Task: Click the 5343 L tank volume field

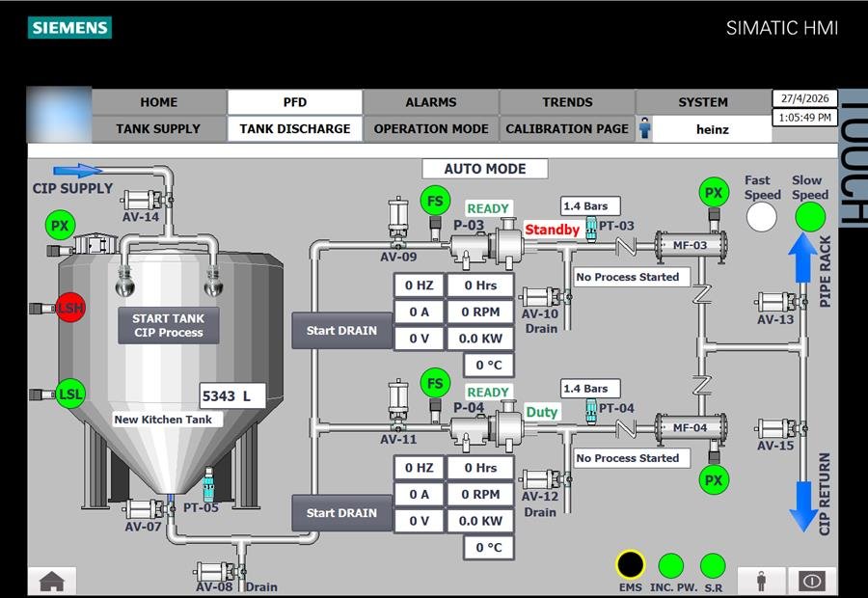Action: (x=232, y=395)
